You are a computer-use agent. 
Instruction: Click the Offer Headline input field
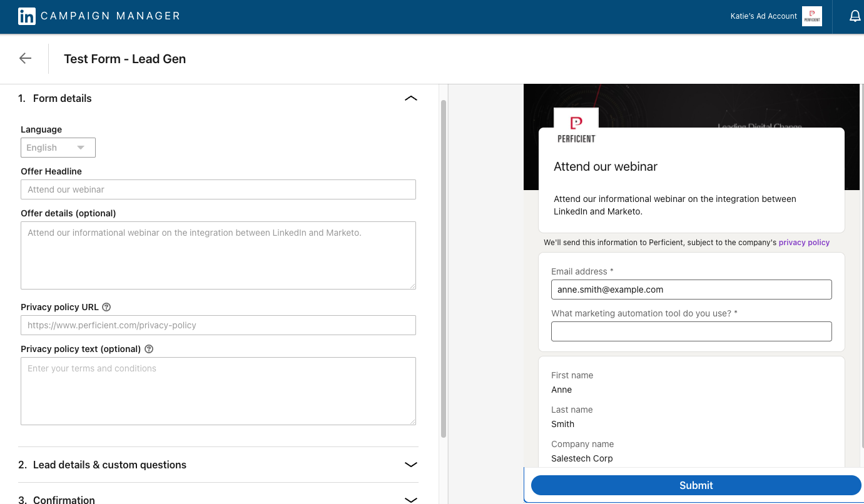pos(218,189)
